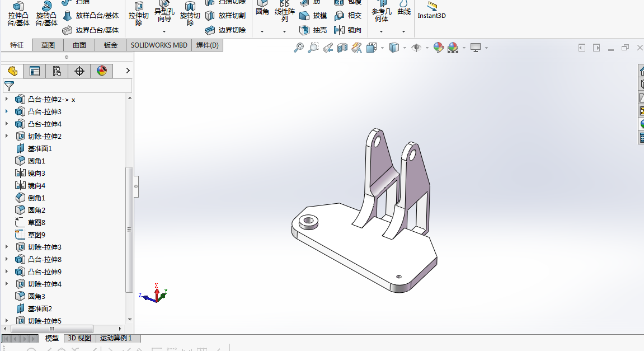Open the dropdown arrow under 曲线

click(404, 31)
